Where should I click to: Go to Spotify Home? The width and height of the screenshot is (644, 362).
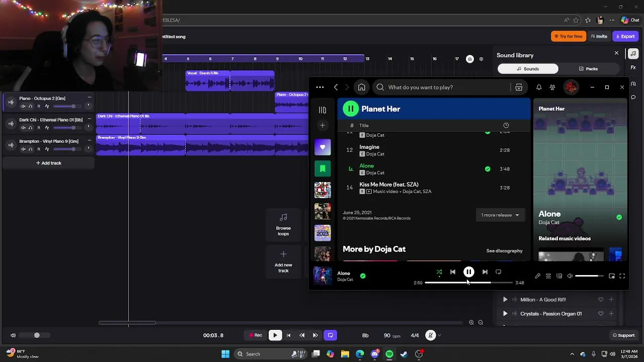coord(361,87)
